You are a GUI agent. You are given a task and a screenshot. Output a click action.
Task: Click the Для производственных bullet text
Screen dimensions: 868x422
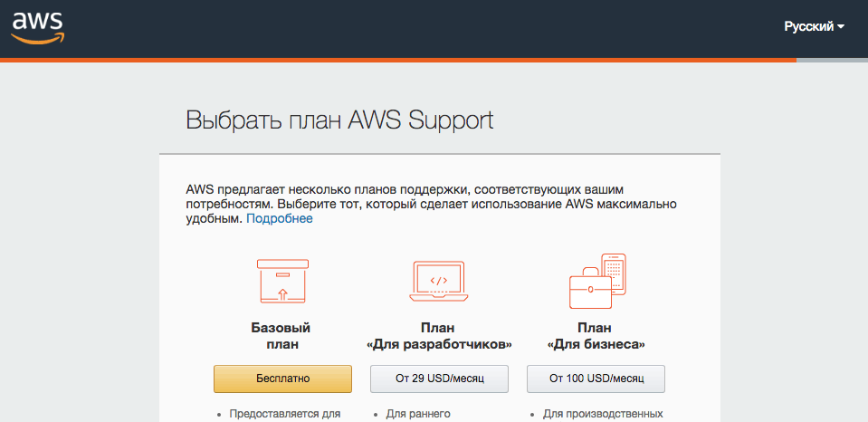coord(603,414)
